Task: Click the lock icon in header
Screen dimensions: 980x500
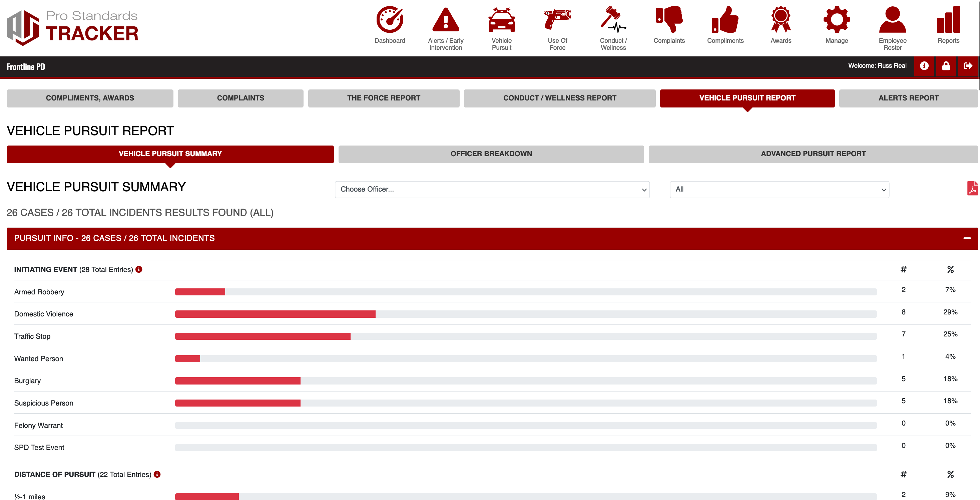Action: click(x=946, y=66)
